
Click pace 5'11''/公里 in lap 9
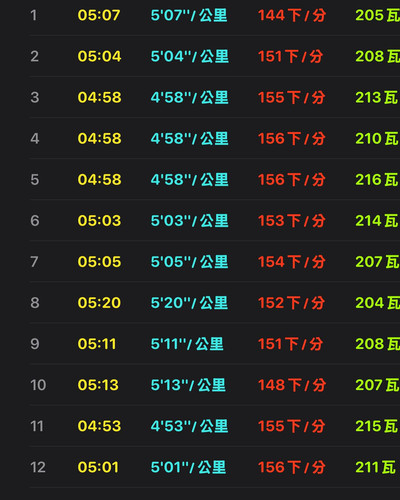[187, 344]
